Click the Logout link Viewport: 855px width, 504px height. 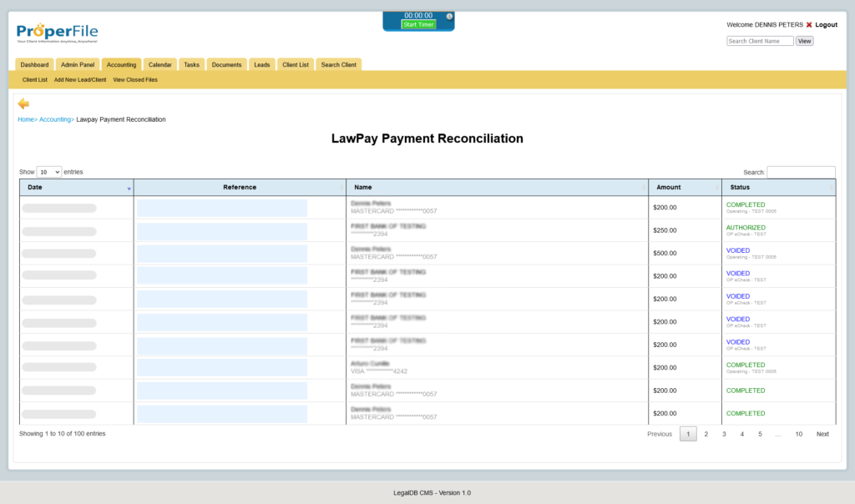tap(826, 25)
